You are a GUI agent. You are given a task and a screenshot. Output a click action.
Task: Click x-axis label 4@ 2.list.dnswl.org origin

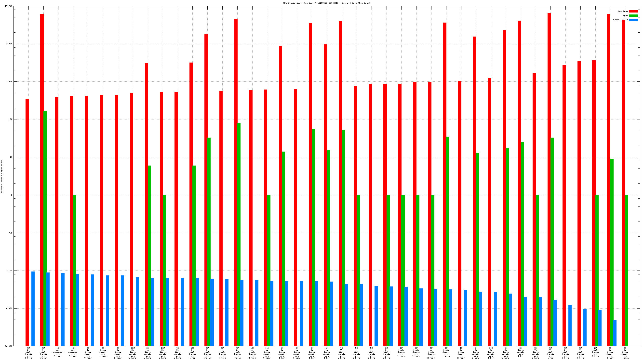point(237,353)
